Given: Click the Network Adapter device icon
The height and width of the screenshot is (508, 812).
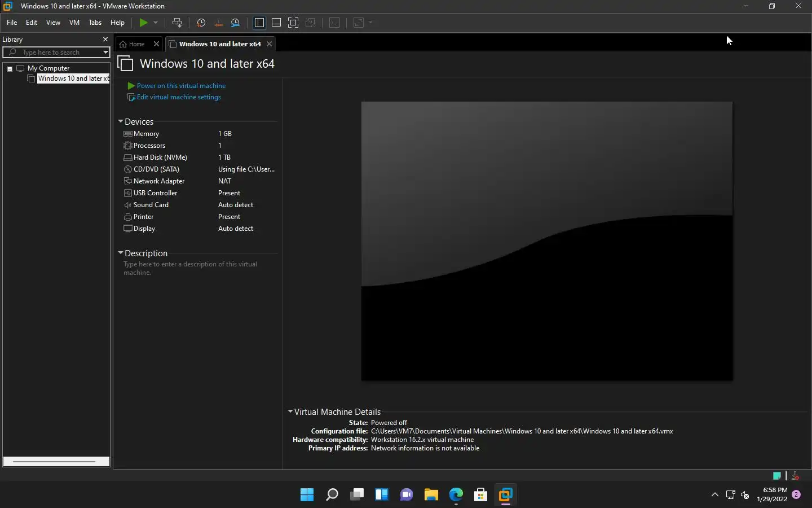Looking at the screenshot, I should coord(128,181).
